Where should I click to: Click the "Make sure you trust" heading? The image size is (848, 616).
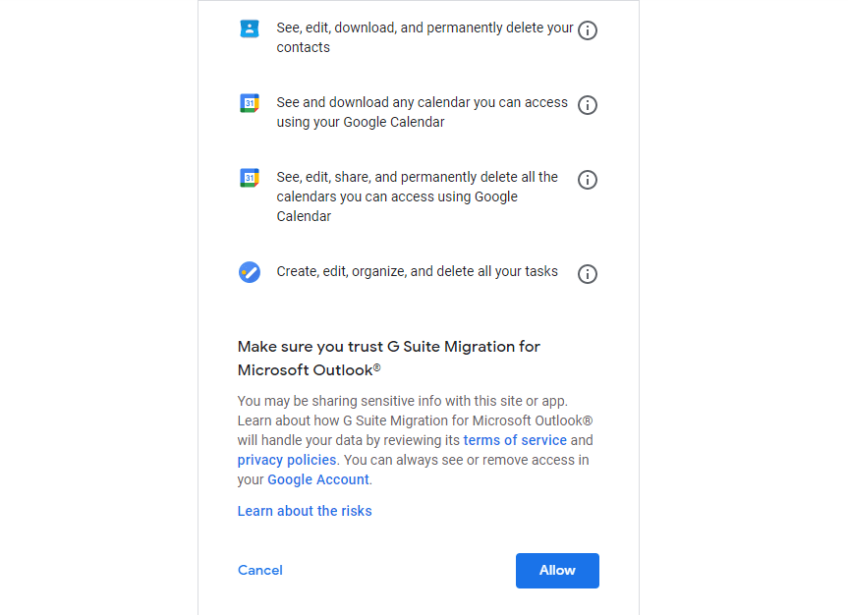click(x=389, y=359)
